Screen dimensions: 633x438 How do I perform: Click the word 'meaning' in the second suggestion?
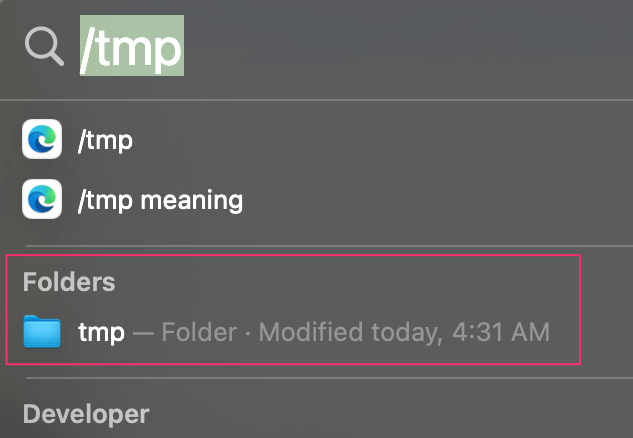click(x=192, y=200)
